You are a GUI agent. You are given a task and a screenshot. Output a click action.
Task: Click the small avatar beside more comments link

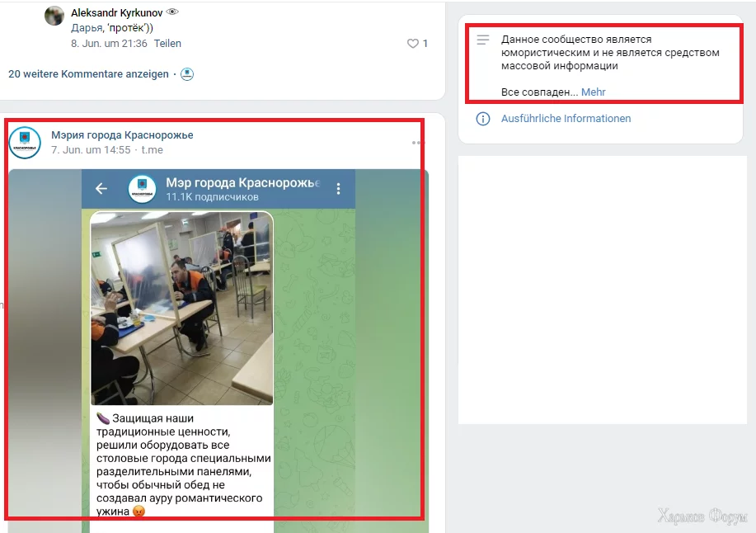click(187, 74)
